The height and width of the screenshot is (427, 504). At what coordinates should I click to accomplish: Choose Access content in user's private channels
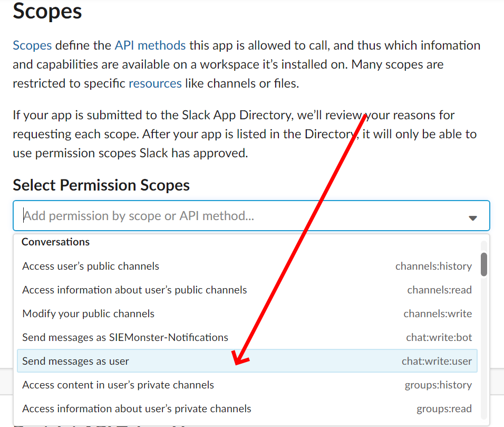point(118,385)
